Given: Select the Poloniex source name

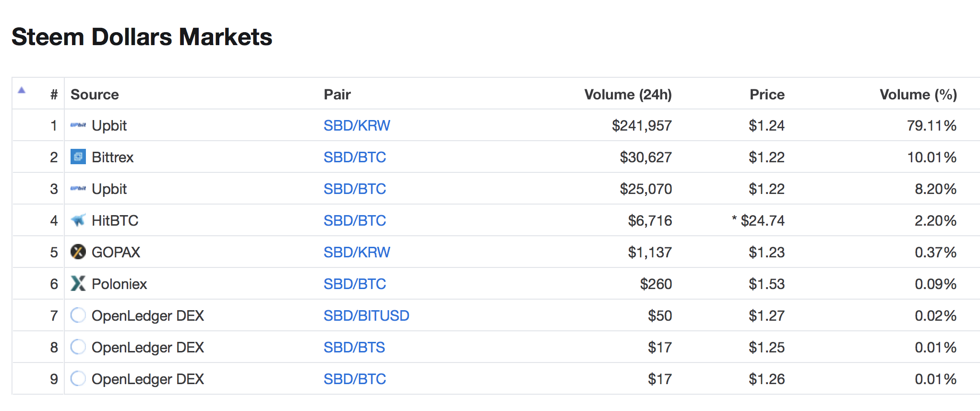Looking at the screenshot, I should coord(119,284).
